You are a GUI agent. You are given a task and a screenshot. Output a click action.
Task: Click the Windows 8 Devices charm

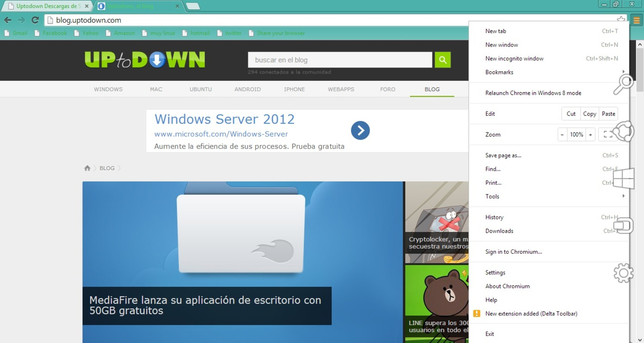pyautogui.click(x=623, y=225)
